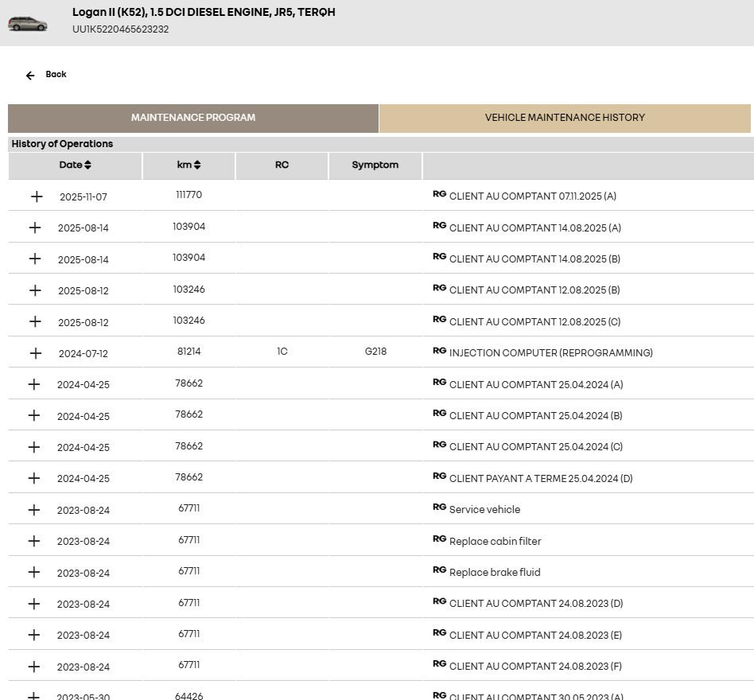Expand the Replace brake fluid row

[x=33, y=572]
